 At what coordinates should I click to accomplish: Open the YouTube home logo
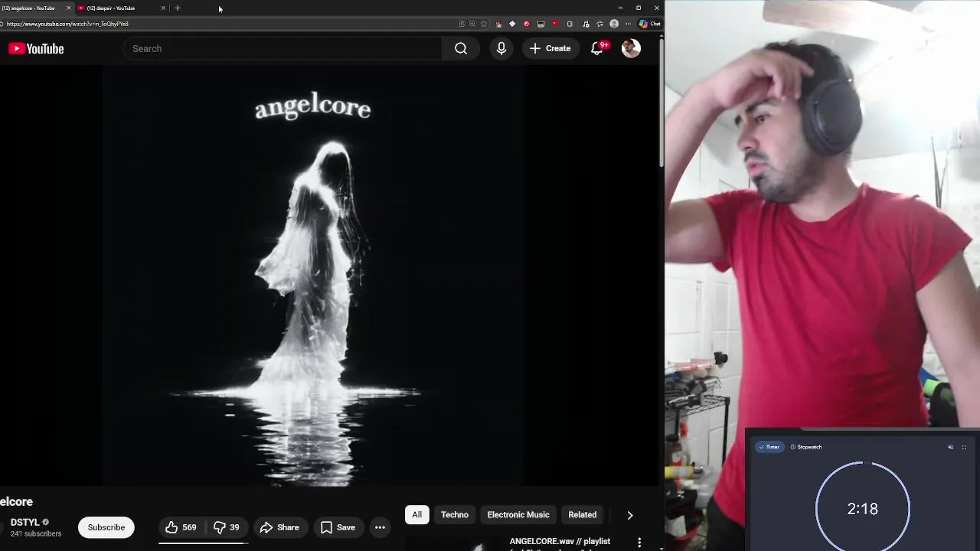(36, 49)
